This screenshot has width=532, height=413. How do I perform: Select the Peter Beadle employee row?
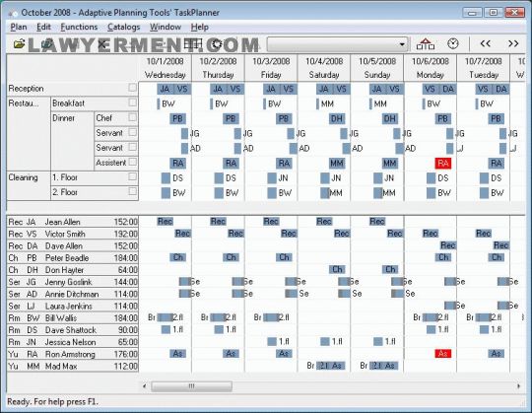73,258
